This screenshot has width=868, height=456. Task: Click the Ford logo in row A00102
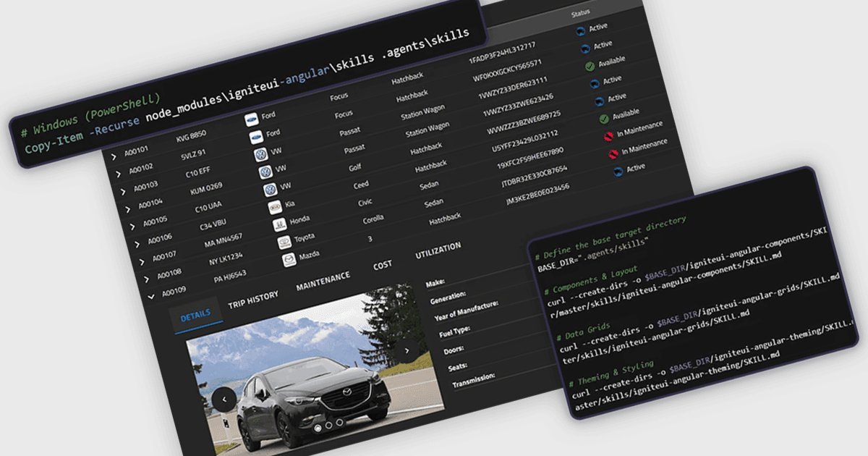point(256,137)
